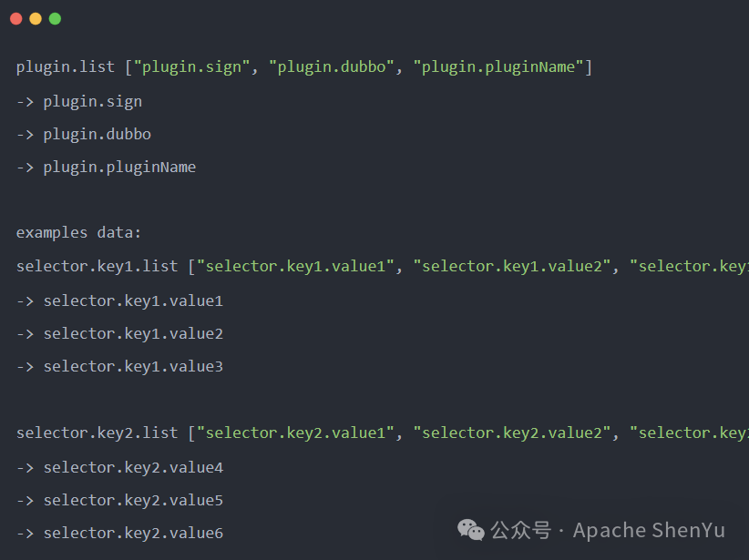This screenshot has width=749, height=560.
Task: Click the examples data: heading line
Action: (x=78, y=233)
